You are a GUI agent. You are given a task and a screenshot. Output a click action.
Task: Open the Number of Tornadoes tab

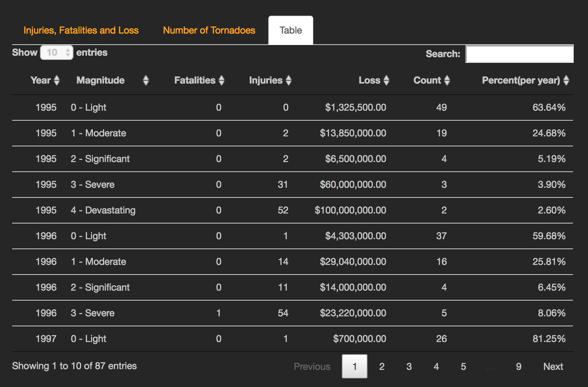209,30
